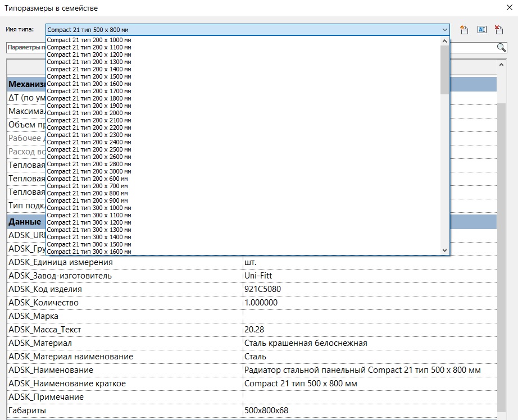The height and width of the screenshot is (420, 518).
Task: Click the search magnifier icon
Action: tap(502, 48)
